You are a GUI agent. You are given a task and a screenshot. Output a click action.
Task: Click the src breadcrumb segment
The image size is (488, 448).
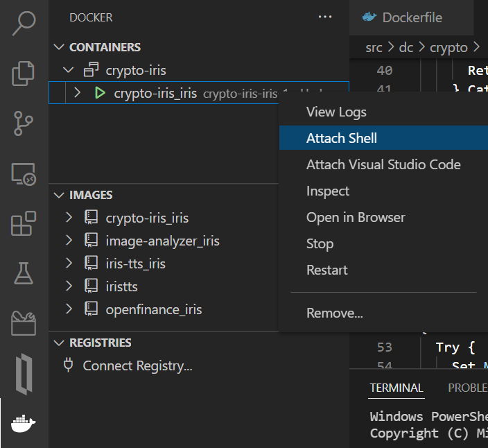click(374, 48)
